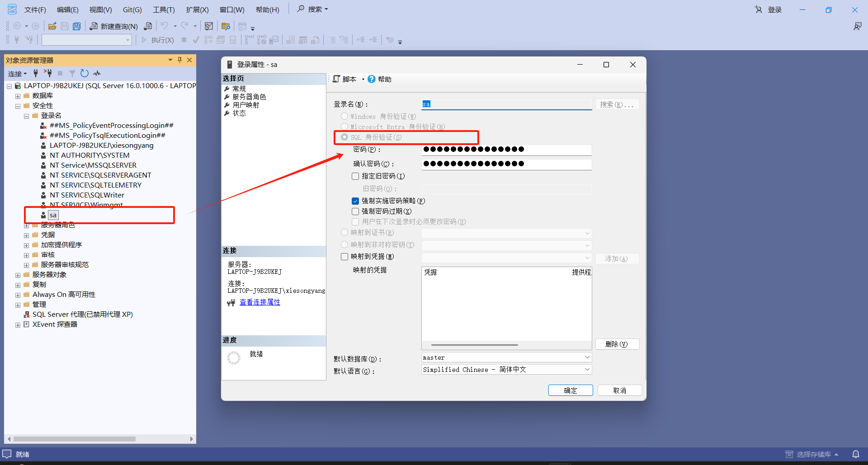Open the Object Explorer filter icon
The image size is (868, 465).
click(x=71, y=73)
